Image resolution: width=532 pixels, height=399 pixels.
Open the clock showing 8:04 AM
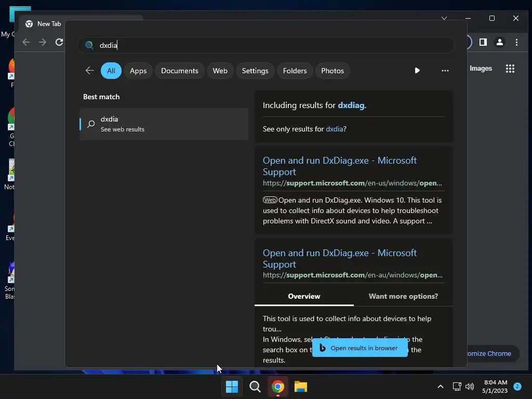(495, 387)
